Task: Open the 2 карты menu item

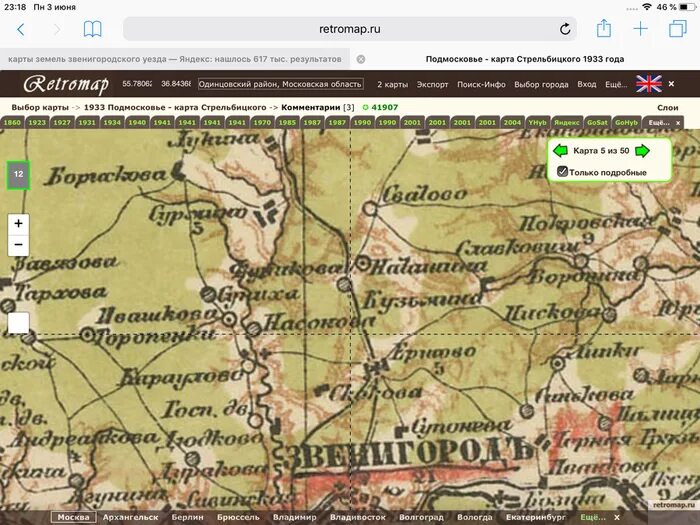Action: click(392, 84)
